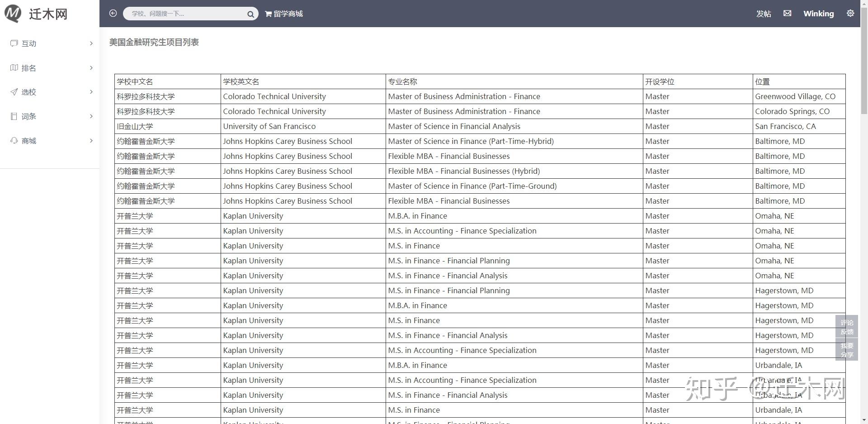This screenshot has width=868, height=424.
Task: Open the mail envelope icon
Action: pyautogui.click(x=787, y=14)
